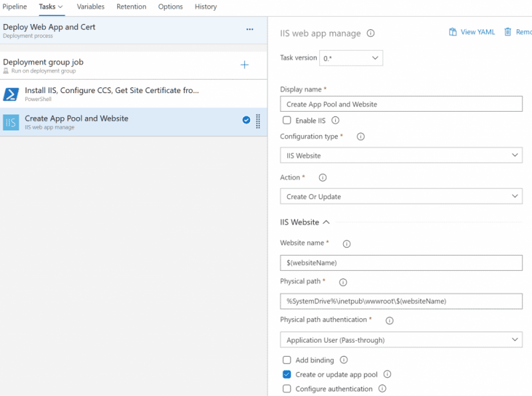Show info tooltip for Create or update app pool
The image size is (532, 396).
point(387,374)
